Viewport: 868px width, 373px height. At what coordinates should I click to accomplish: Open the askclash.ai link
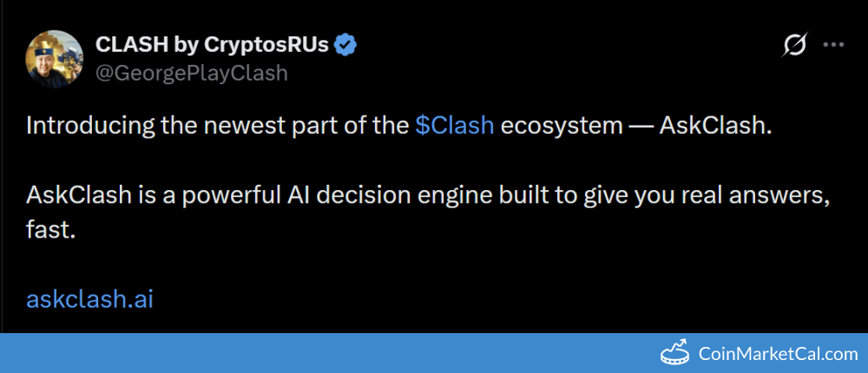(x=90, y=299)
